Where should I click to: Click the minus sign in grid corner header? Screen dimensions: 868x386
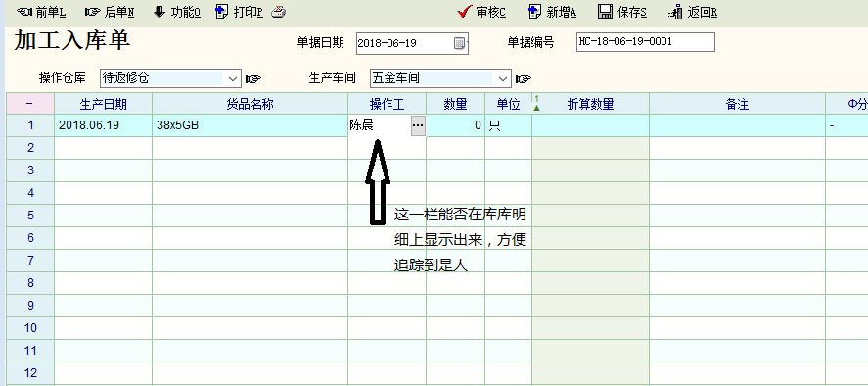tap(30, 104)
